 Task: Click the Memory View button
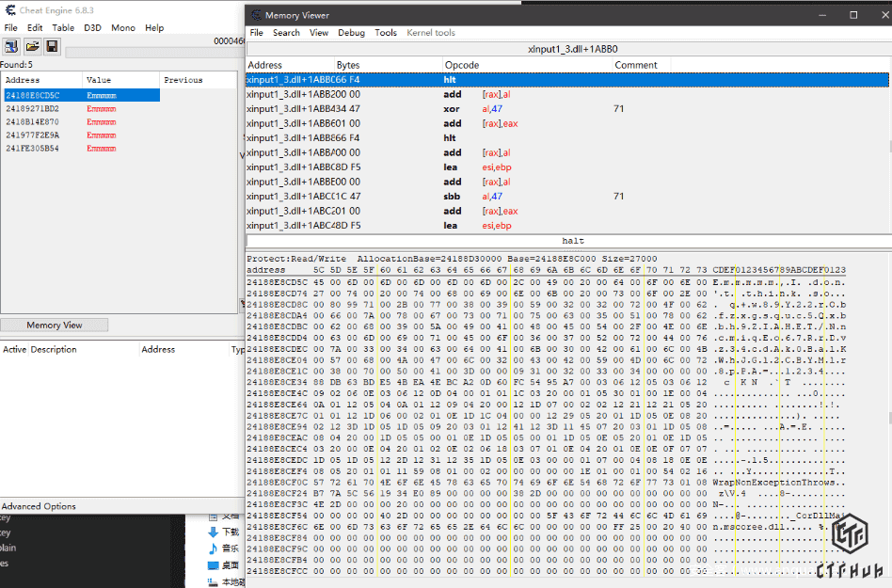[x=55, y=326]
